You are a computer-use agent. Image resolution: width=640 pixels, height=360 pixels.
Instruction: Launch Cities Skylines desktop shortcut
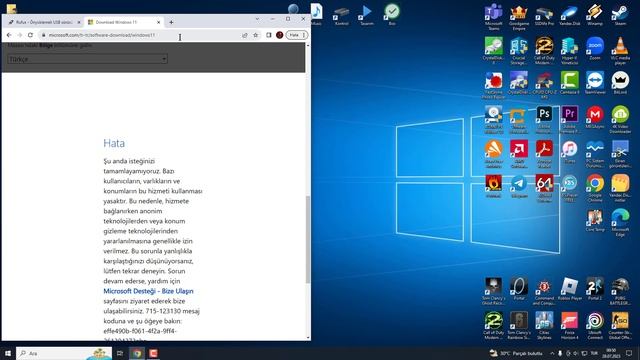click(544, 326)
